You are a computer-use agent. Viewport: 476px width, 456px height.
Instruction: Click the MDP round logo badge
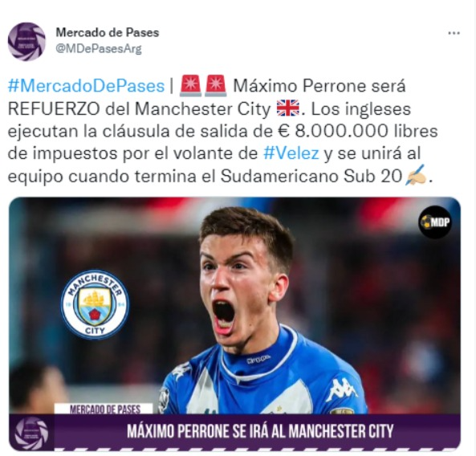click(x=435, y=222)
